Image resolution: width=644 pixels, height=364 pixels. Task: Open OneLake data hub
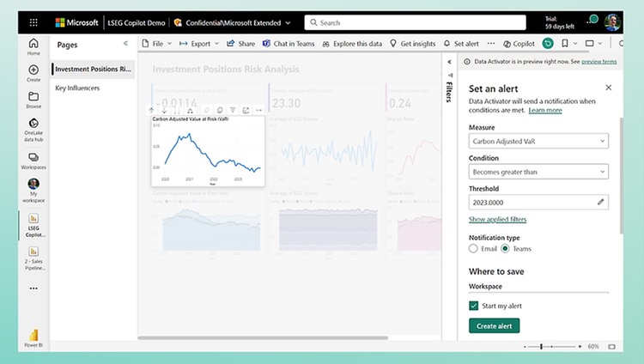coord(33,130)
